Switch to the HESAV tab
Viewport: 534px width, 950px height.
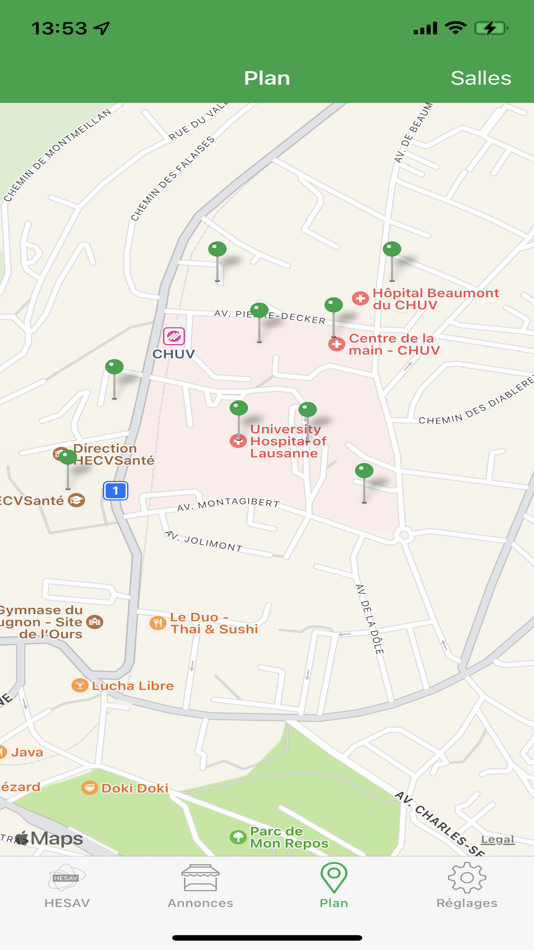point(67,886)
